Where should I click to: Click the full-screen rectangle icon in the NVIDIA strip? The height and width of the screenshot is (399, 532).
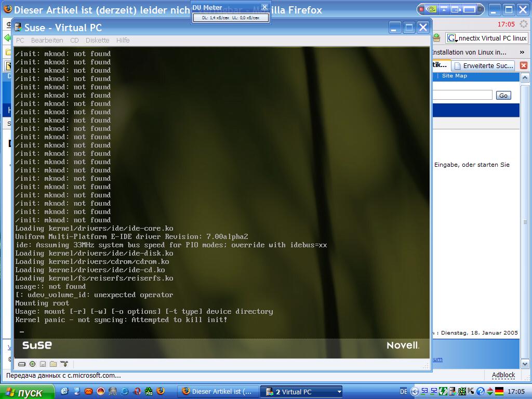coord(469,9)
